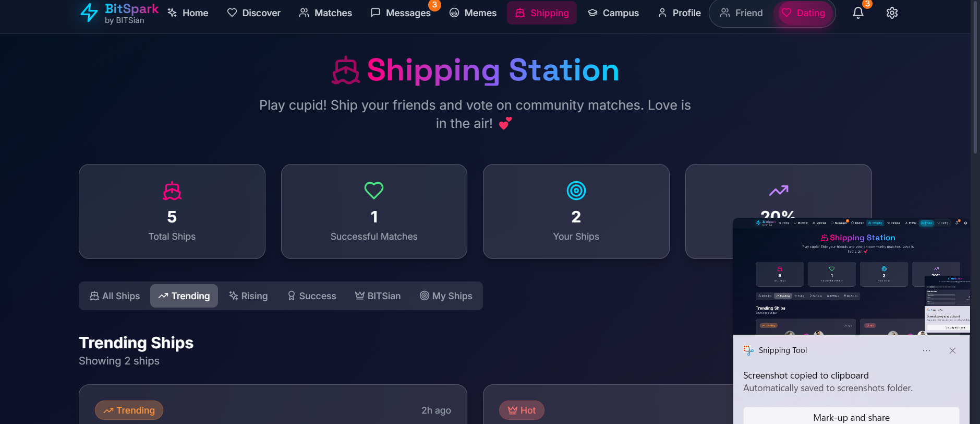Open Snipping Tool more options ellipsis
The width and height of the screenshot is (980, 424).
click(926, 351)
